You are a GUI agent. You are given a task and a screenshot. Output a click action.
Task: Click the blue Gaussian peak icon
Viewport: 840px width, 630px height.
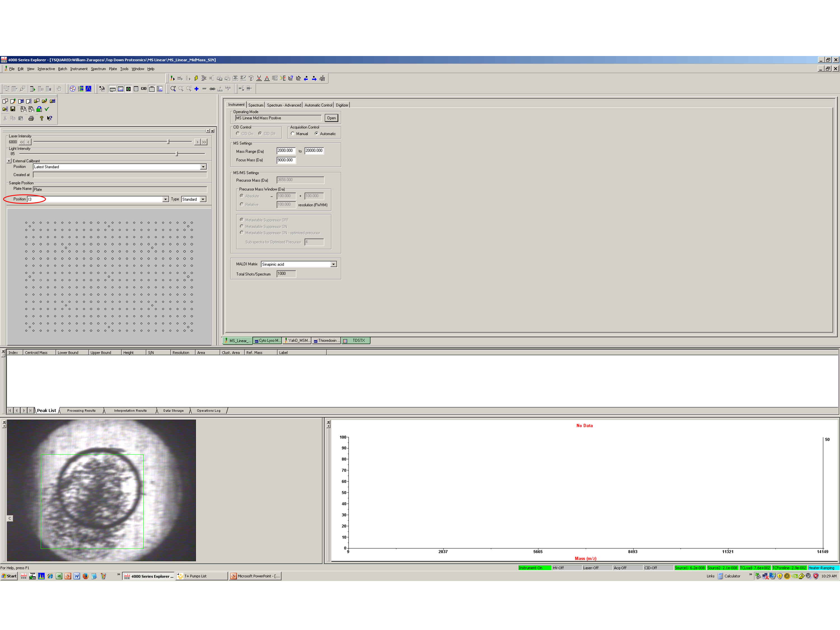click(88, 89)
